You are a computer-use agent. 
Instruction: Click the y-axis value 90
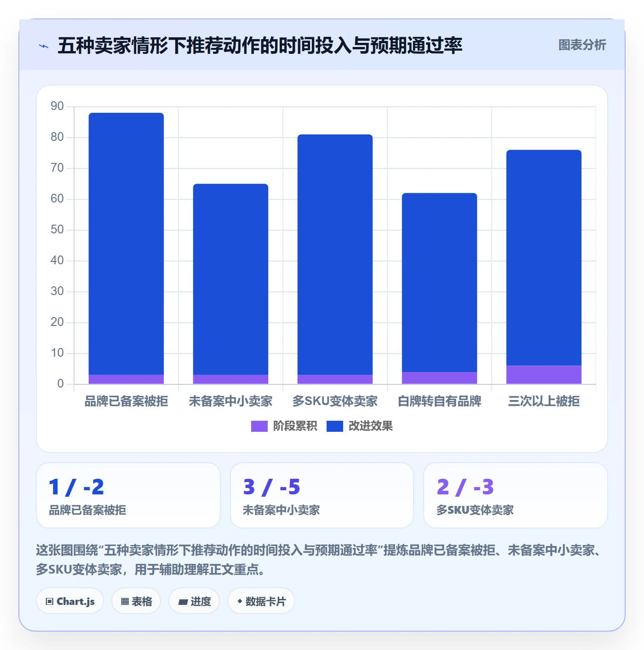point(57,106)
